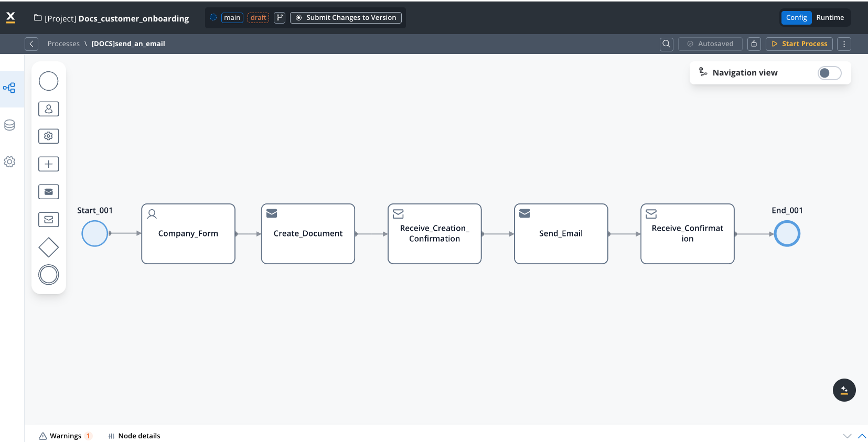Select the Start_001 start node on canvas

[95, 234]
